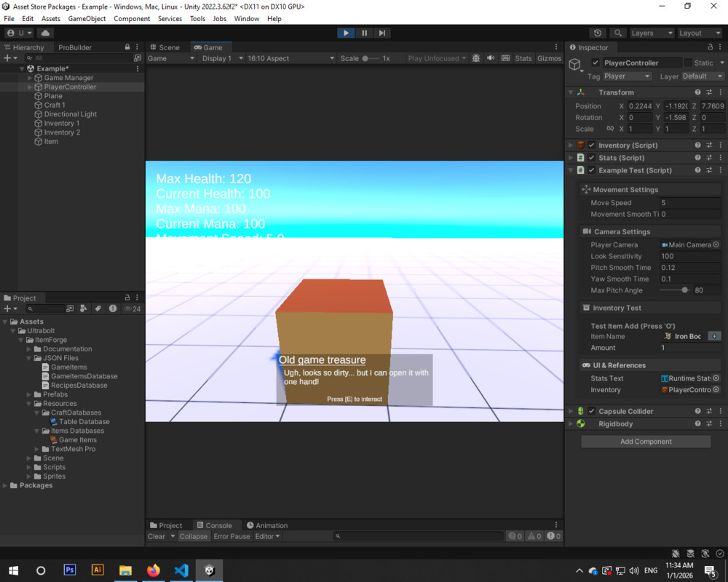Click the Step frame button
This screenshot has height=582, width=728.
[382, 32]
